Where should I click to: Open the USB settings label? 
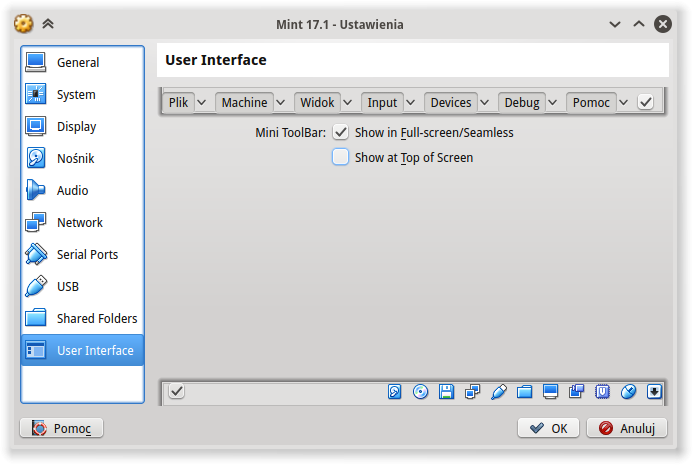pos(68,286)
